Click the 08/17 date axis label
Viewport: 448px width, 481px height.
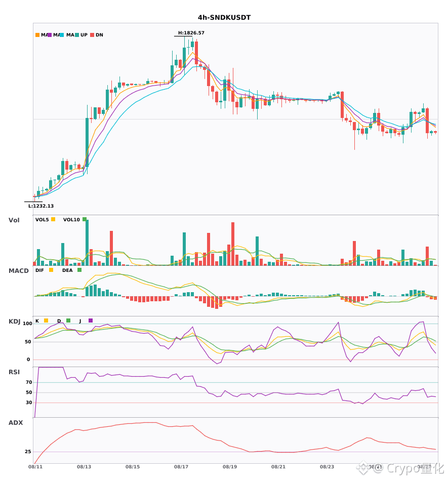181,467
